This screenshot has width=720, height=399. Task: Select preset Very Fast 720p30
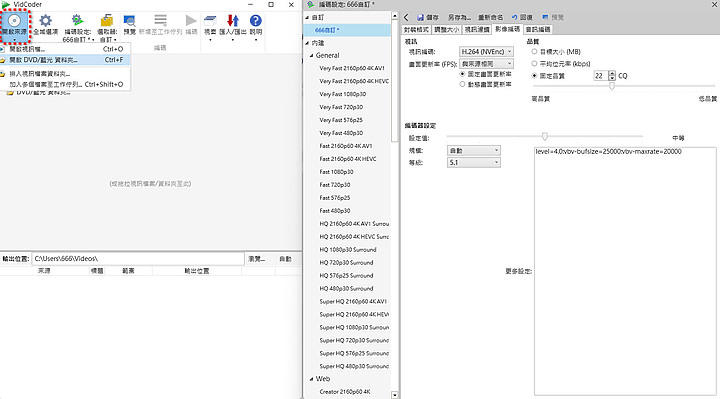341,107
